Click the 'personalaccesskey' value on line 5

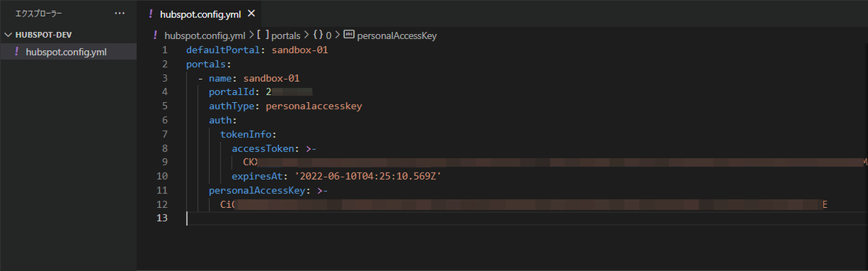point(314,106)
